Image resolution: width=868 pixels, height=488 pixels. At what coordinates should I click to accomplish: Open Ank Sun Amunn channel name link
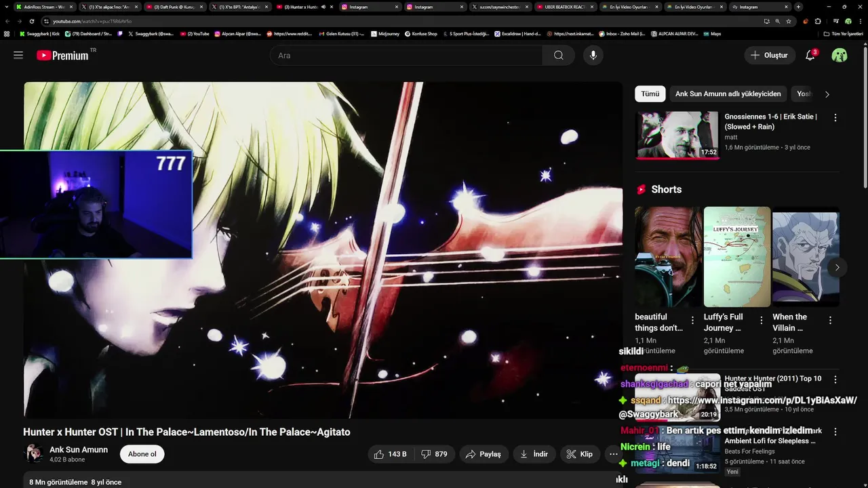coord(79,449)
